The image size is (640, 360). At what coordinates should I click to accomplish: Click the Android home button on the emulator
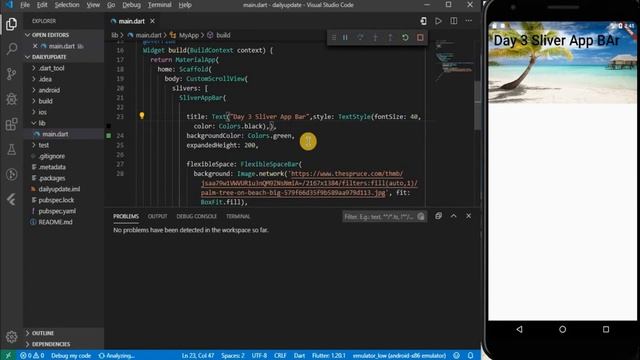[562, 329]
